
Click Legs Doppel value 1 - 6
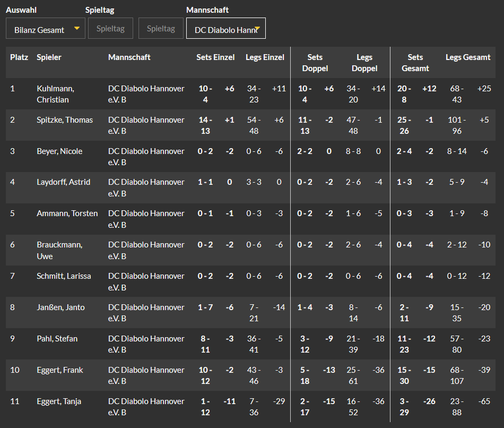353,213
